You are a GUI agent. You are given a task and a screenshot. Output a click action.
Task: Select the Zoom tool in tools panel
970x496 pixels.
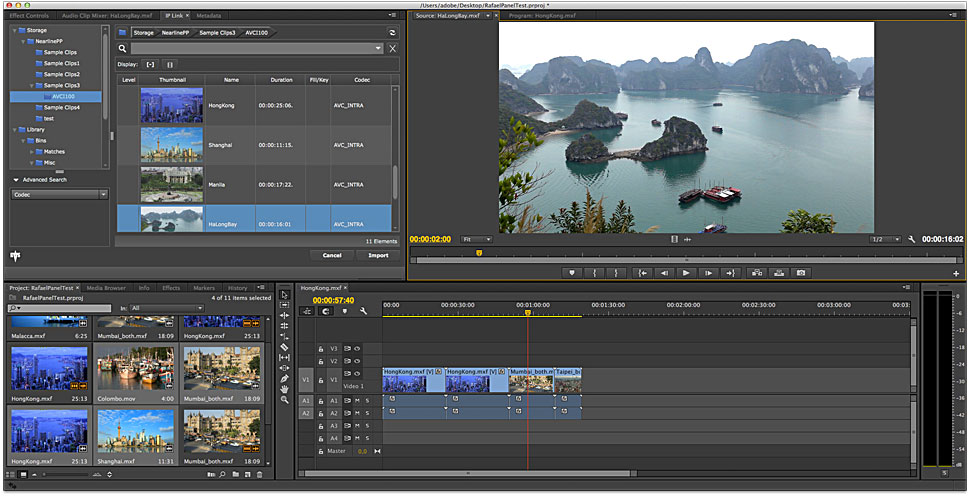[285, 400]
